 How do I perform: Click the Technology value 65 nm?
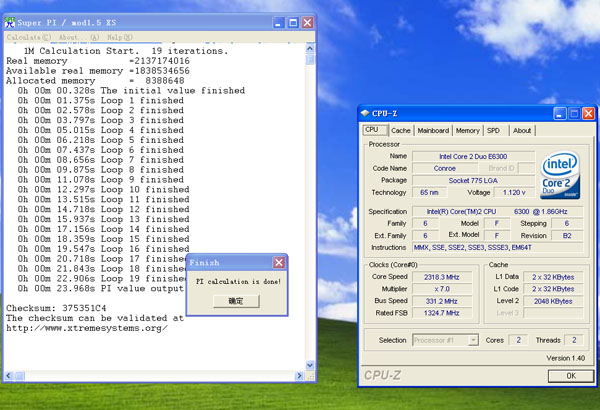pos(429,192)
